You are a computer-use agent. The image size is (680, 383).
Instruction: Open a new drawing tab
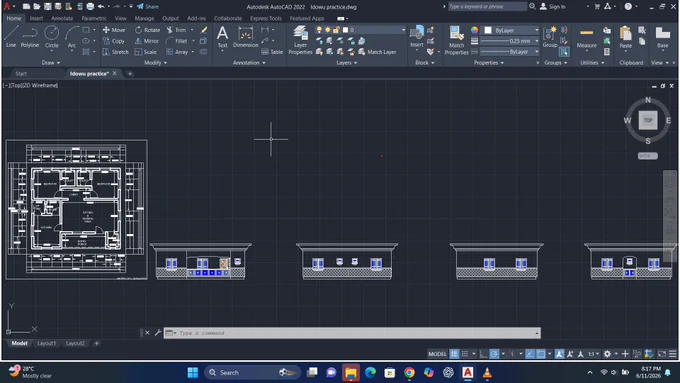(x=130, y=74)
